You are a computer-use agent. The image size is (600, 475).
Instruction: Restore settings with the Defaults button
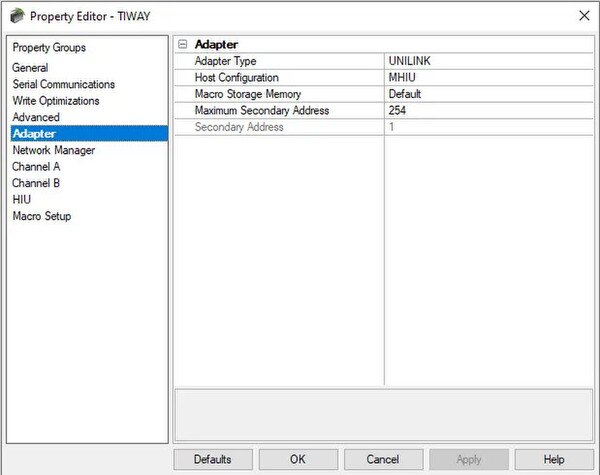pos(213,459)
